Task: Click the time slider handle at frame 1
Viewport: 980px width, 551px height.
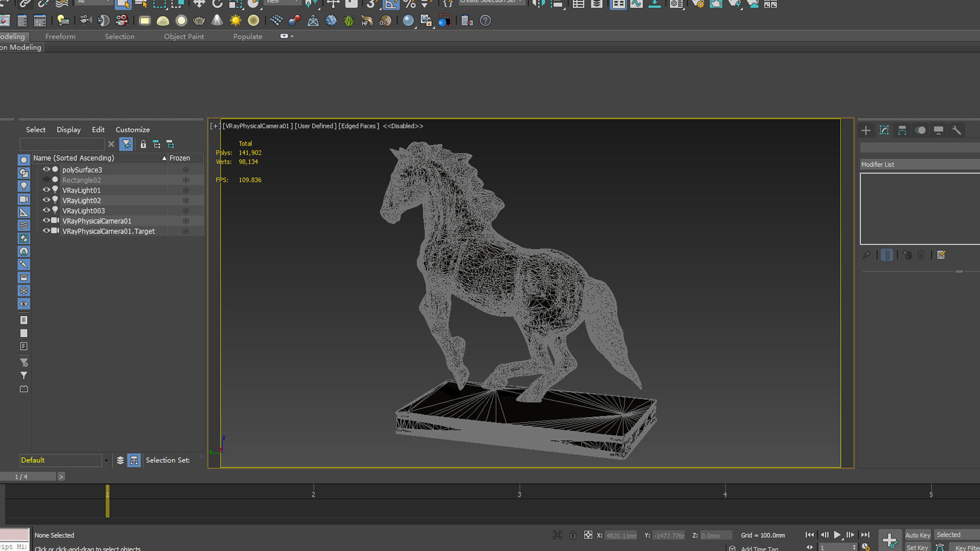Action: tap(107, 501)
